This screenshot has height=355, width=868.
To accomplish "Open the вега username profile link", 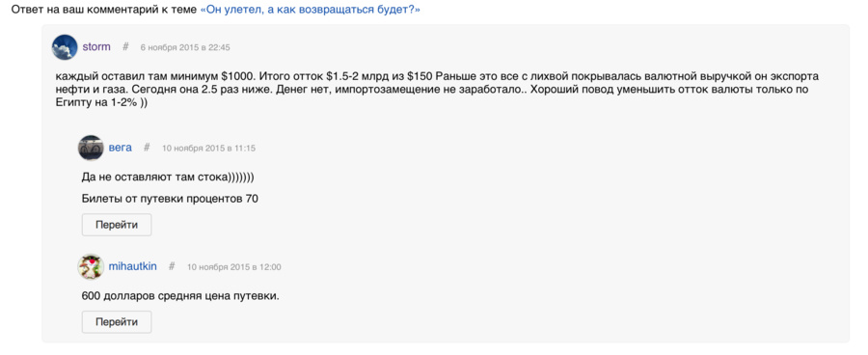I will click(x=121, y=148).
